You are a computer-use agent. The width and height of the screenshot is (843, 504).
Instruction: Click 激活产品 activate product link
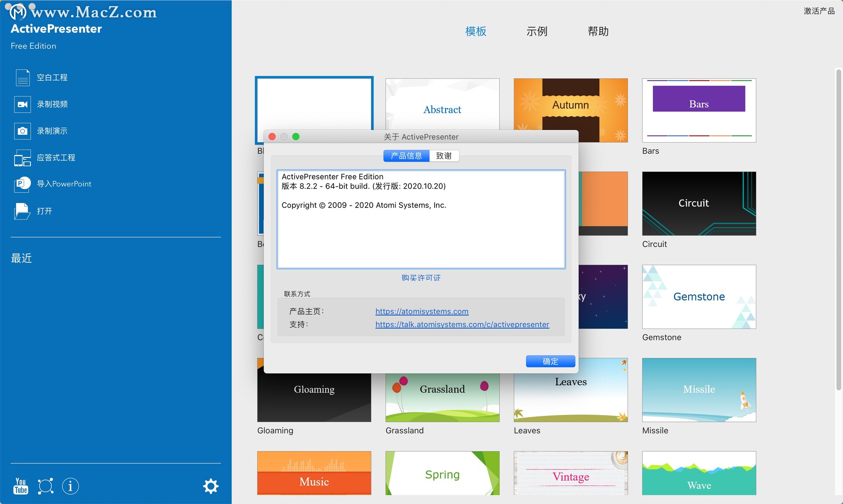coord(819,11)
